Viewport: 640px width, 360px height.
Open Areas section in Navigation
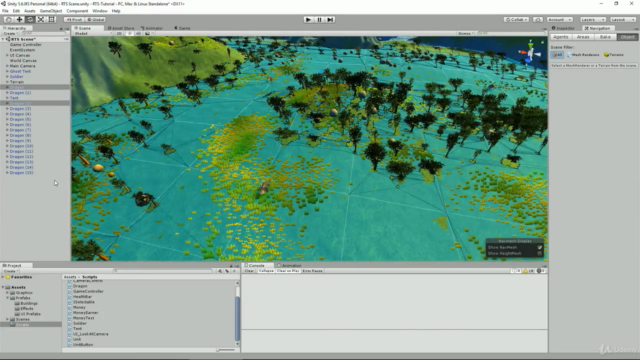point(583,37)
